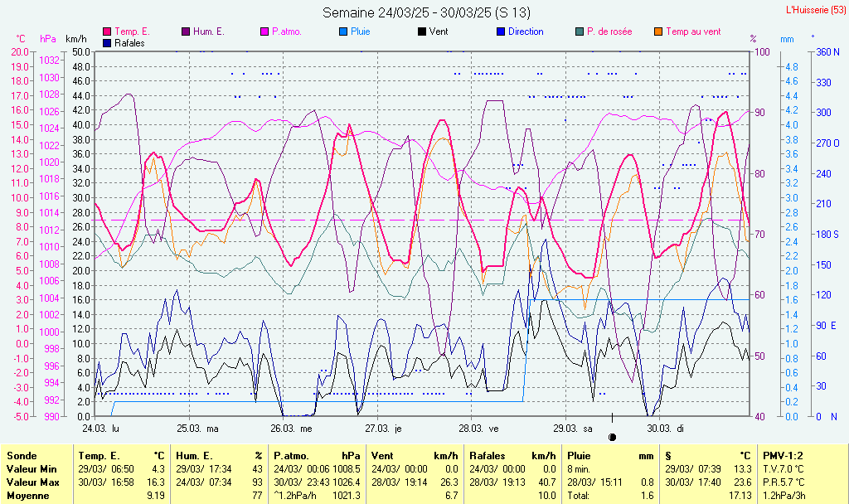Viewport: 849px width, 504px height.
Task: Click the pressure trend '^1.2hPa/h'
Action: tap(296, 496)
